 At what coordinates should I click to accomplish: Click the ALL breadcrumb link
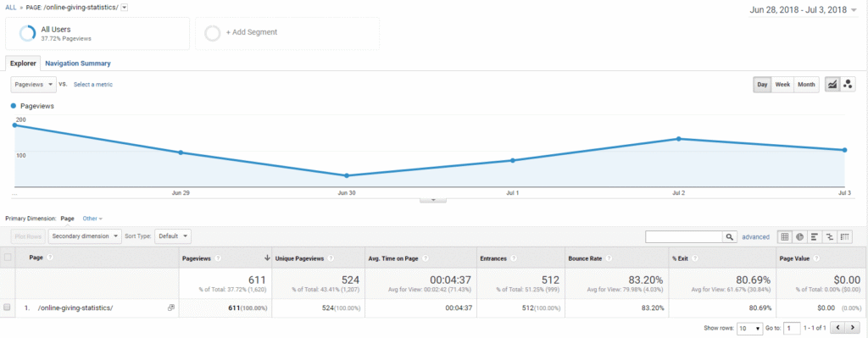point(10,8)
